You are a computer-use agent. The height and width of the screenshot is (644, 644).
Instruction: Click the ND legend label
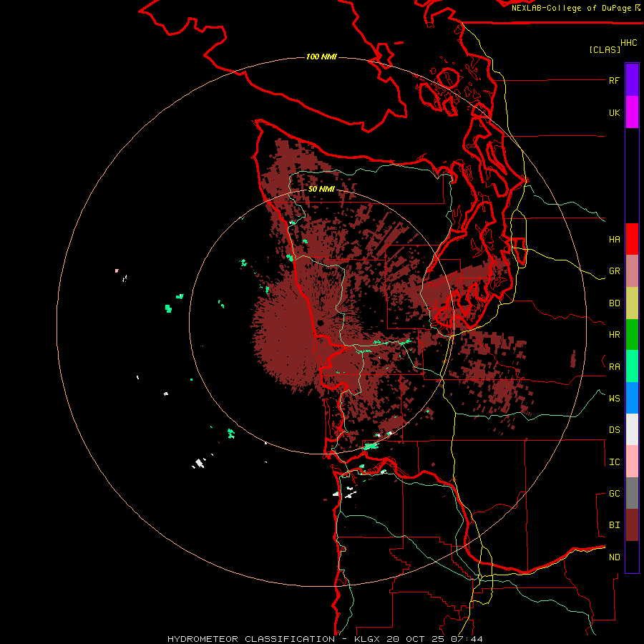pos(614,557)
